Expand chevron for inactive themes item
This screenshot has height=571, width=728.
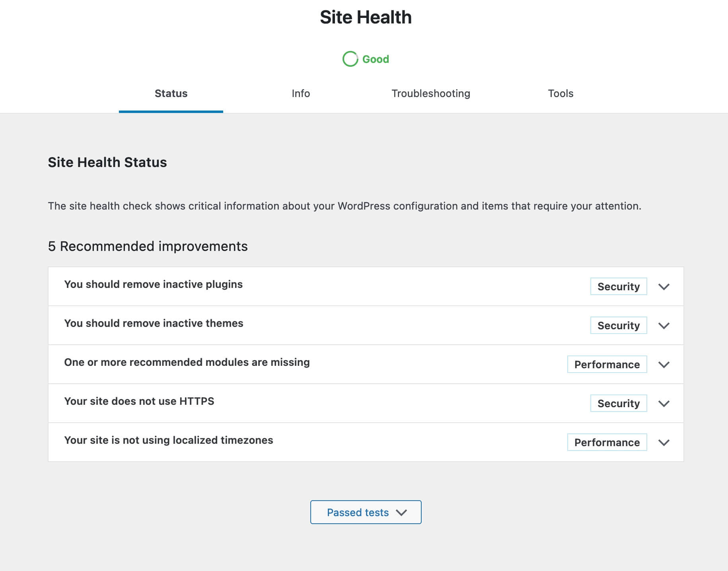[x=664, y=326]
